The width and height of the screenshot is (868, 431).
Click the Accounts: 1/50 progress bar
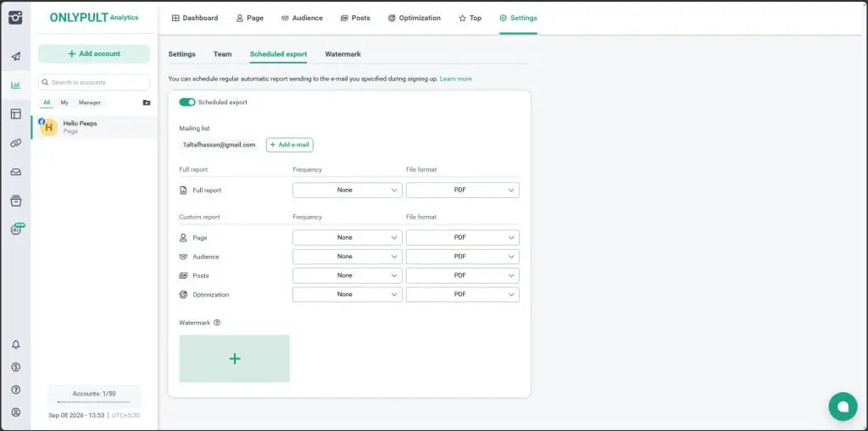coord(94,401)
